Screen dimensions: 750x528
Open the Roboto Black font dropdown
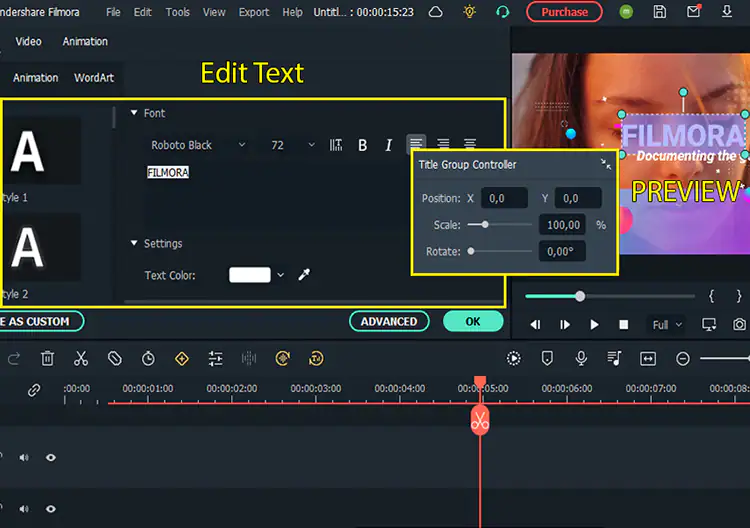(x=198, y=145)
